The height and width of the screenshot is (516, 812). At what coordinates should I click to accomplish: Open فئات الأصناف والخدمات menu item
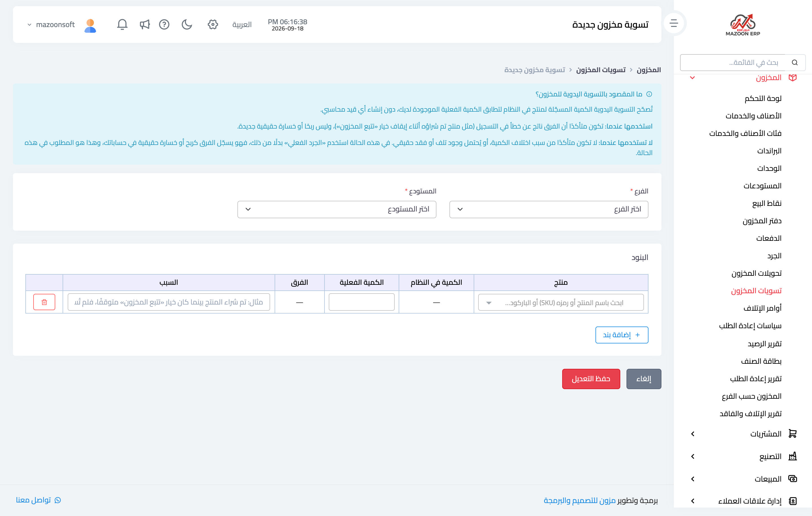[x=745, y=134]
